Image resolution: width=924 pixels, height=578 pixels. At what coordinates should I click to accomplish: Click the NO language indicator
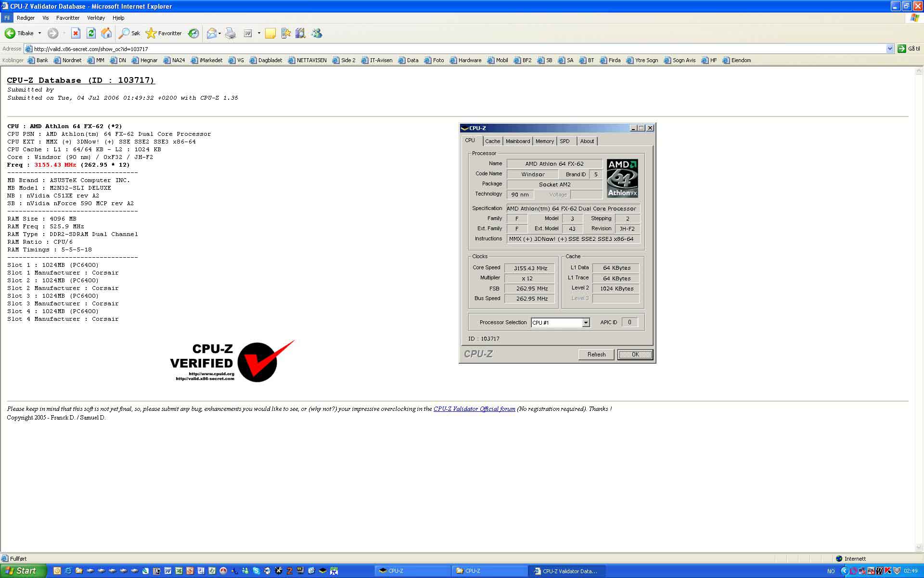[x=831, y=571]
